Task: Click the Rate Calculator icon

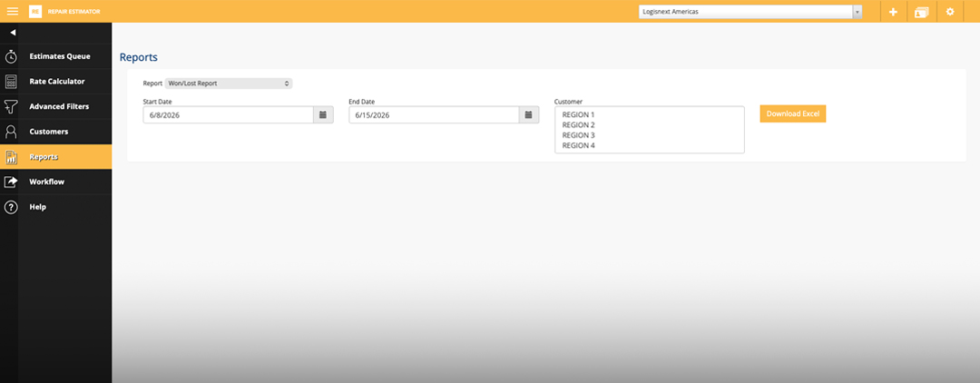Action: pyautogui.click(x=11, y=81)
